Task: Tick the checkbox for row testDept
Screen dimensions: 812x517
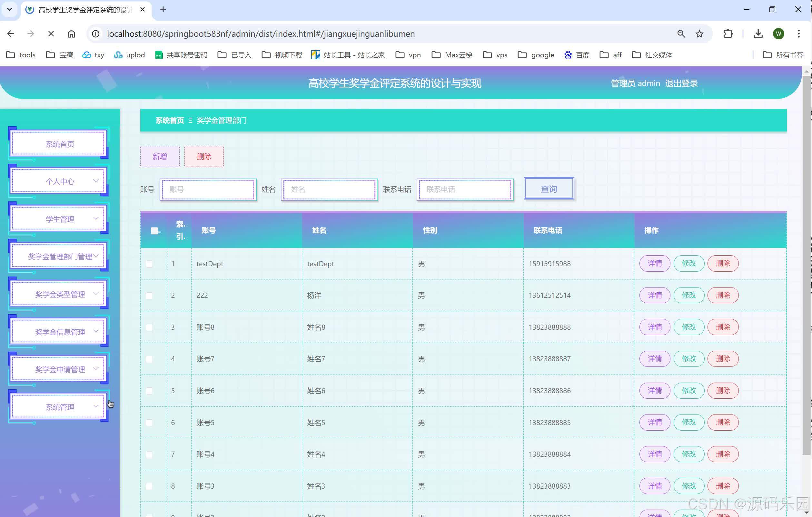Action: (x=149, y=264)
